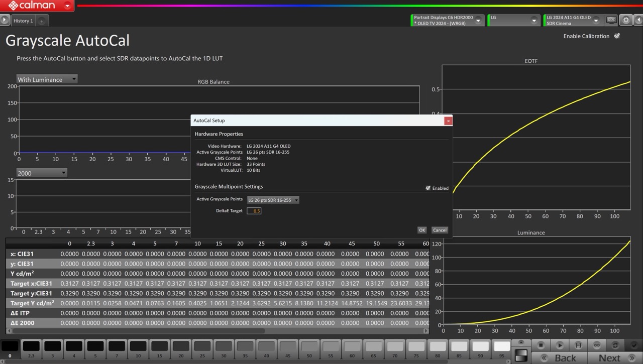This screenshot has width=643, height=364.
Task: Open the LG 2024 A11 G4 OLED display dropdown
Action: [x=573, y=20]
